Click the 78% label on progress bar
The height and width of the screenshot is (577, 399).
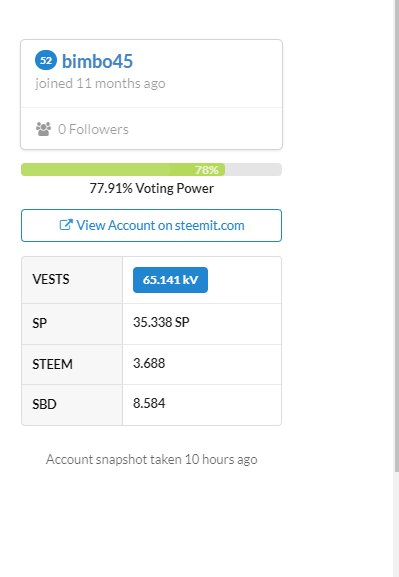pyautogui.click(x=206, y=170)
